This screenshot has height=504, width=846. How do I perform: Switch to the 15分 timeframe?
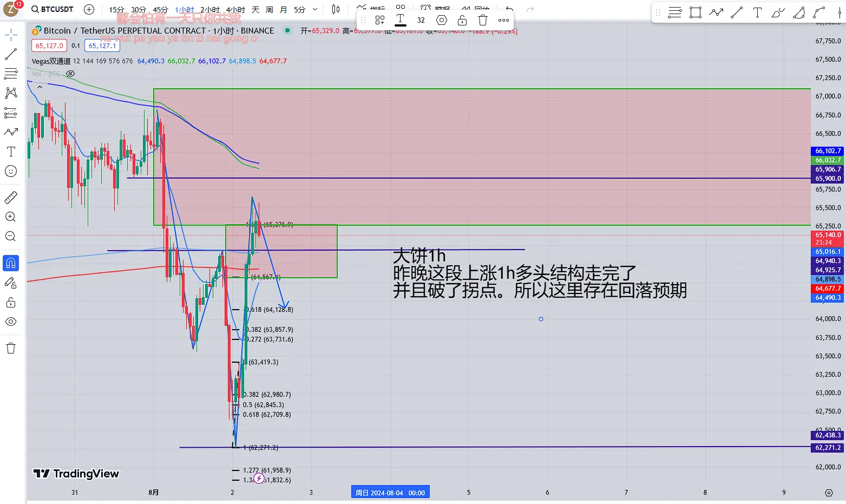click(x=116, y=10)
